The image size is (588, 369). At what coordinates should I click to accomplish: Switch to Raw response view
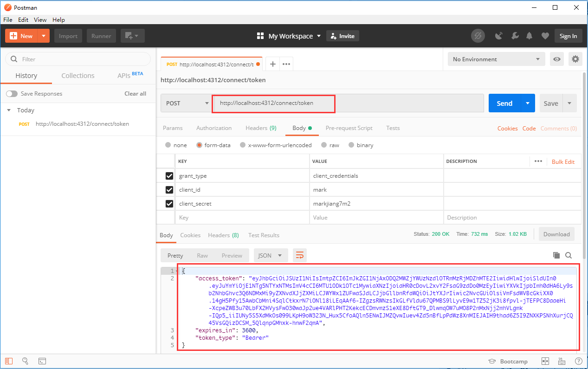(x=202, y=255)
